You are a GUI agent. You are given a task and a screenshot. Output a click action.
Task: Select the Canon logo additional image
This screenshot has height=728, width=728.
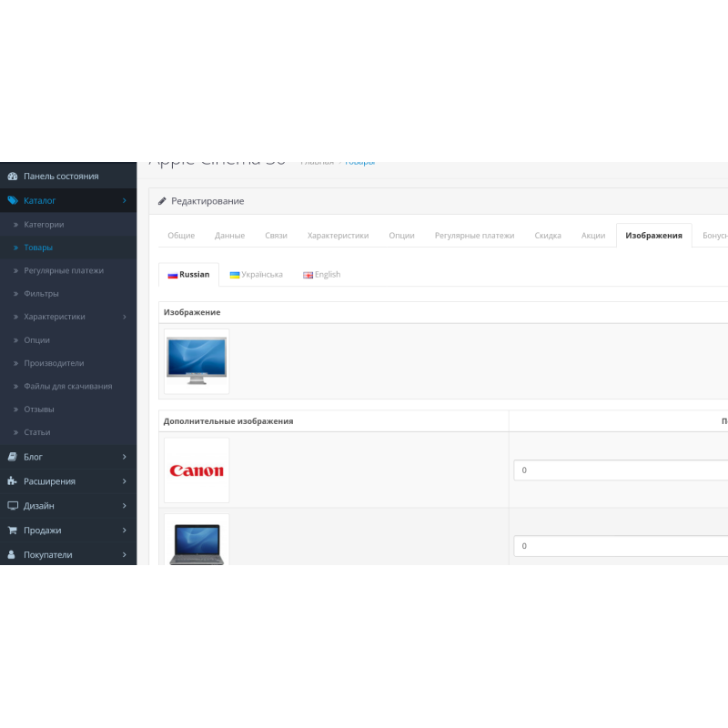(x=197, y=470)
